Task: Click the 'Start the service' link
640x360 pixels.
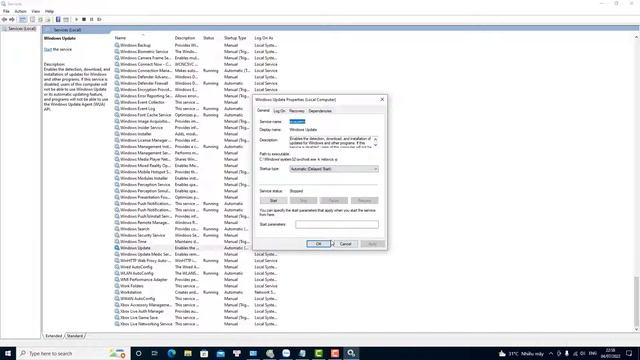Action: [48, 49]
